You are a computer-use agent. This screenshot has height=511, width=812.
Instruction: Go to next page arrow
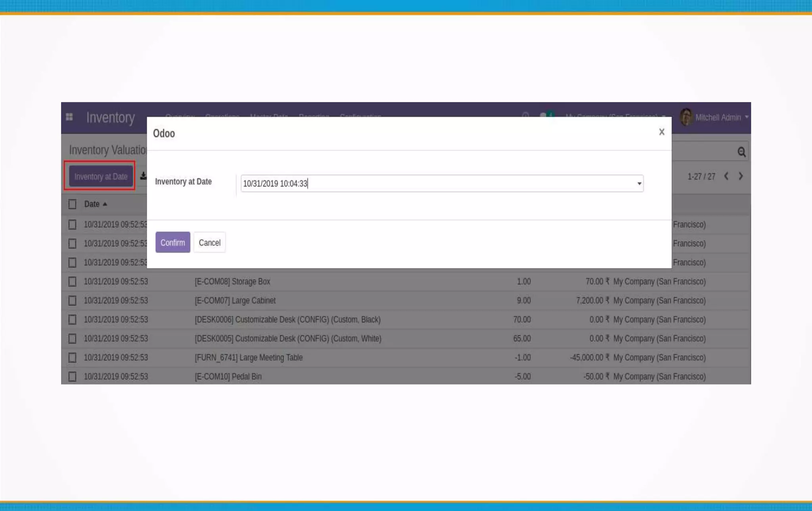pos(740,176)
